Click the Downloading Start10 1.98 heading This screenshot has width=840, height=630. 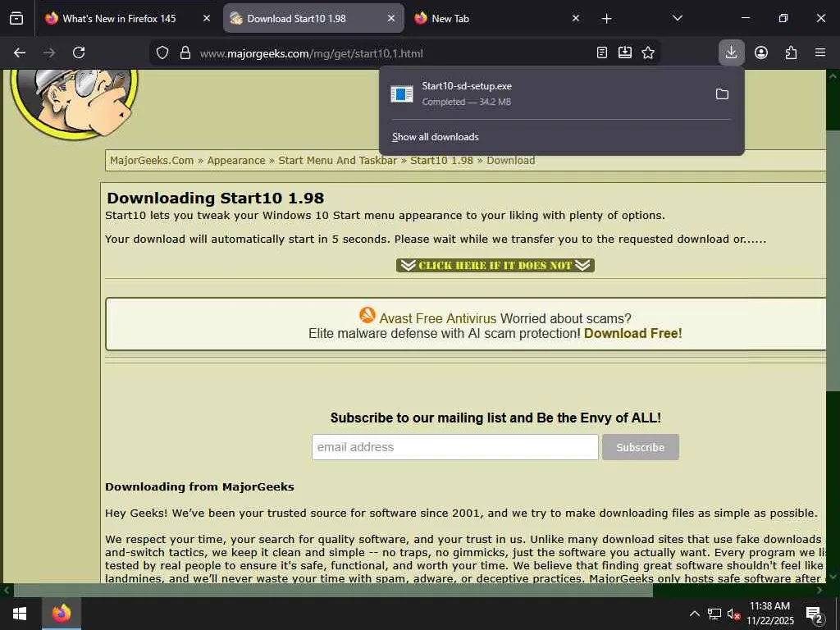point(216,199)
